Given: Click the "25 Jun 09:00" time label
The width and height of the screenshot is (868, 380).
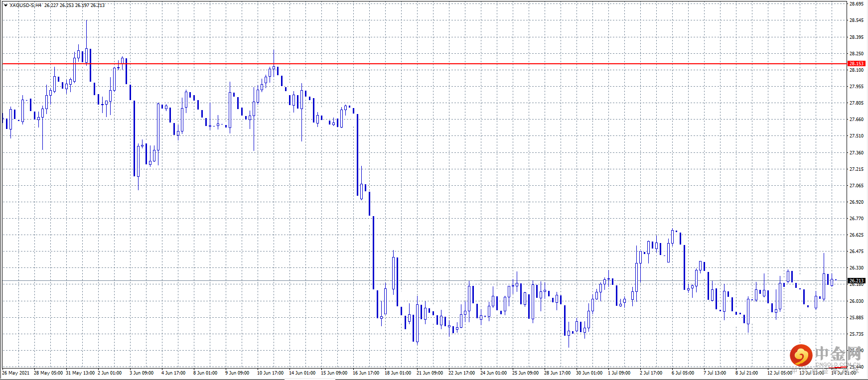Looking at the screenshot, I should point(526,373).
